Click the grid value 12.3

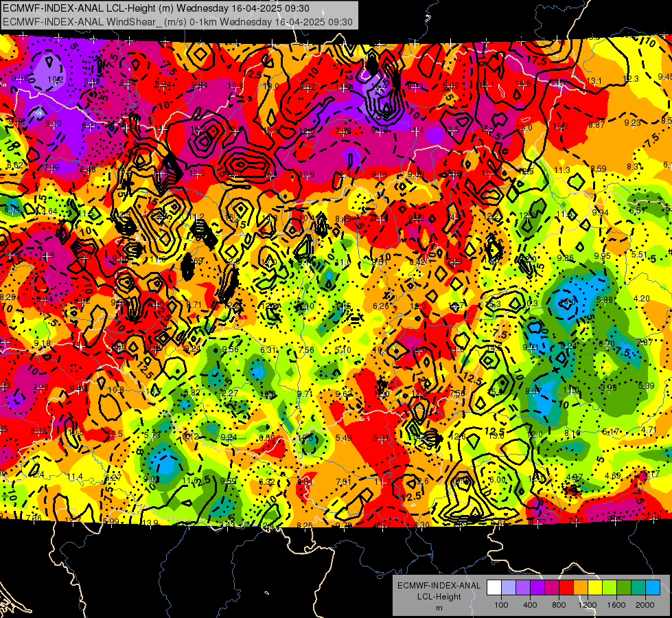tap(631, 78)
